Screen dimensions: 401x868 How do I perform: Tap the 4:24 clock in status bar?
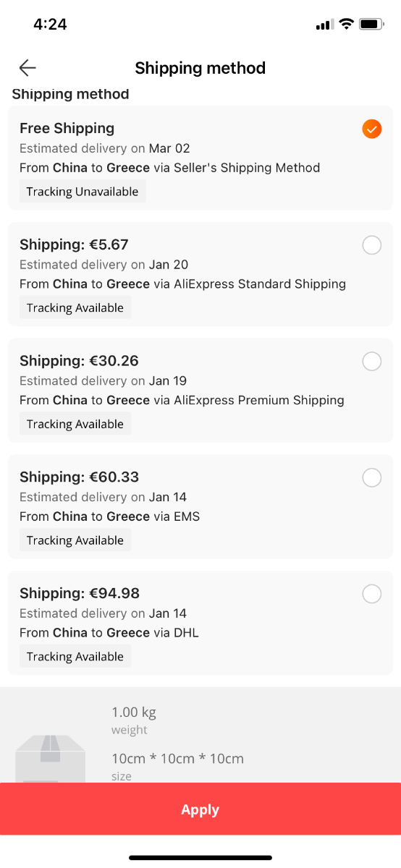point(50,24)
